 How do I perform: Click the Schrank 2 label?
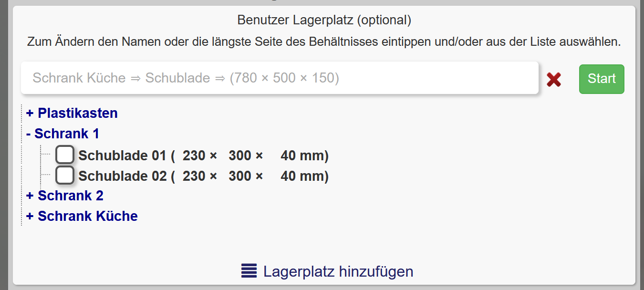pos(70,196)
